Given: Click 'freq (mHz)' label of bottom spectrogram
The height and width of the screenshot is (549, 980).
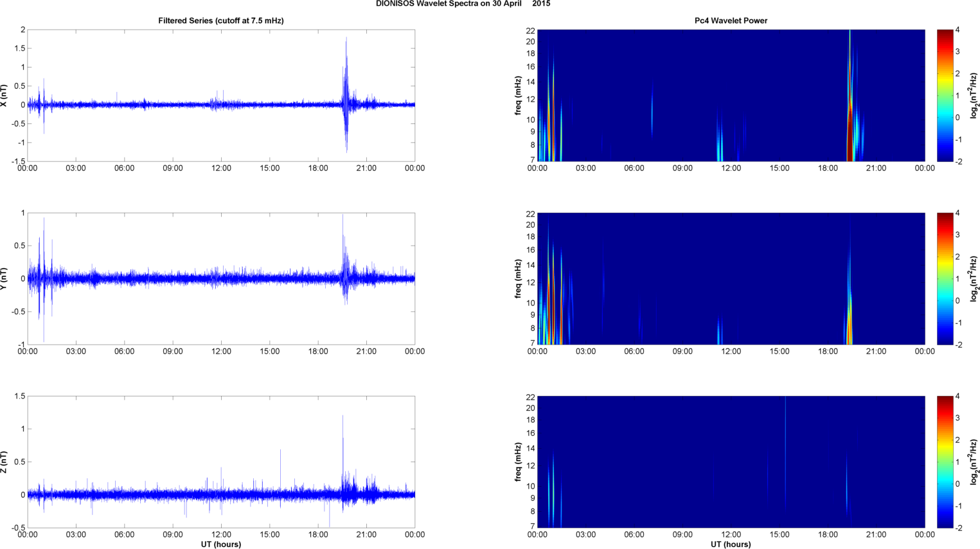Looking at the screenshot, I should [518, 462].
